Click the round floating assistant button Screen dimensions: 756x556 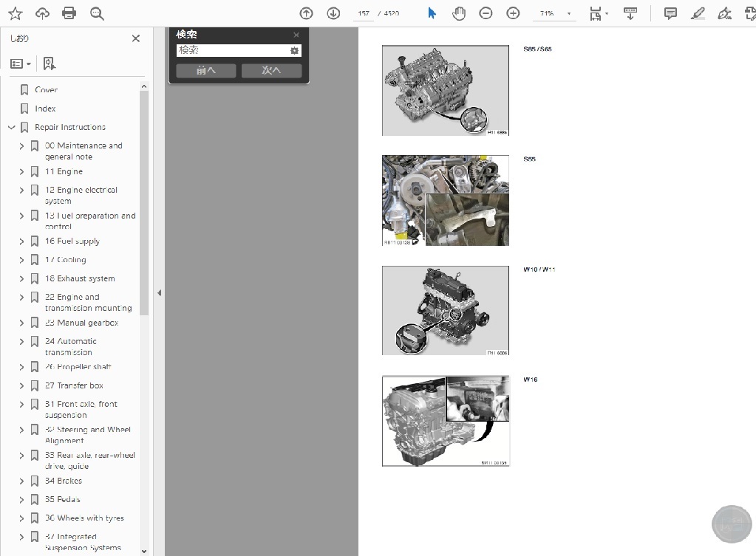click(732, 524)
